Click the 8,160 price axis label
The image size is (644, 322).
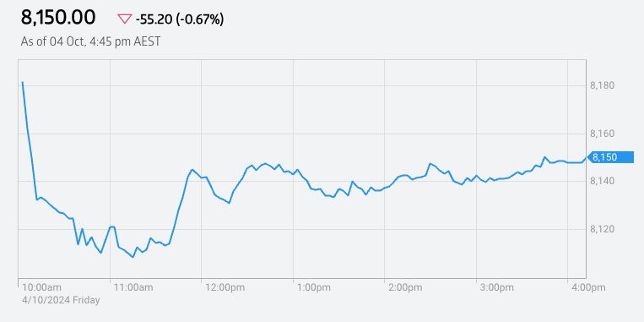pyautogui.click(x=602, y=134)
